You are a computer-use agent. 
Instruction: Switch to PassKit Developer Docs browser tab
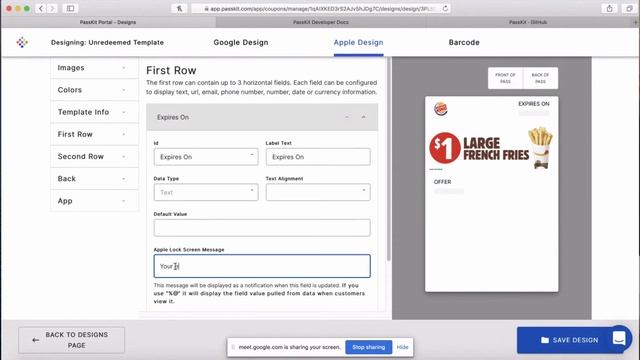coord(321,22)
